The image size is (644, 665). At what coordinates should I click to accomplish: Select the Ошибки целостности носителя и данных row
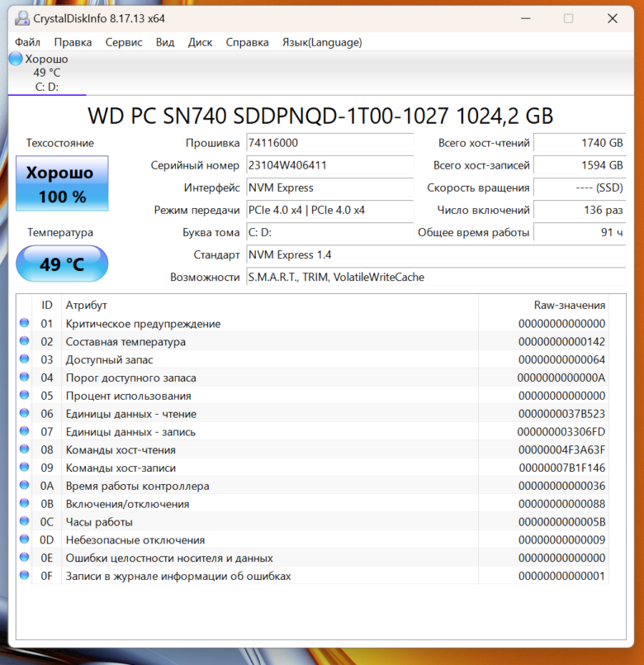point(312,558)
